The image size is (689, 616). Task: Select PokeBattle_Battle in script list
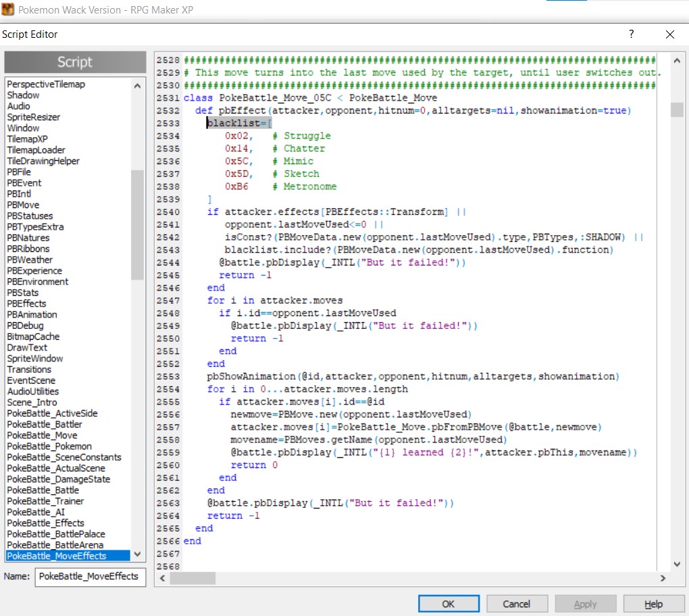tap(43, 490)
